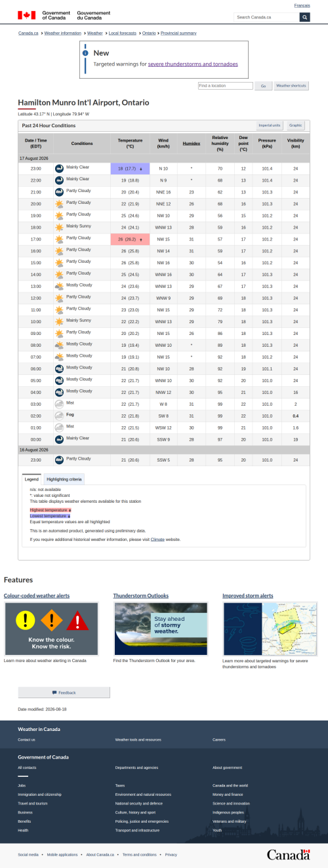
Task: Click the weather icon in the 19:00 row
Action: (59, 216)
